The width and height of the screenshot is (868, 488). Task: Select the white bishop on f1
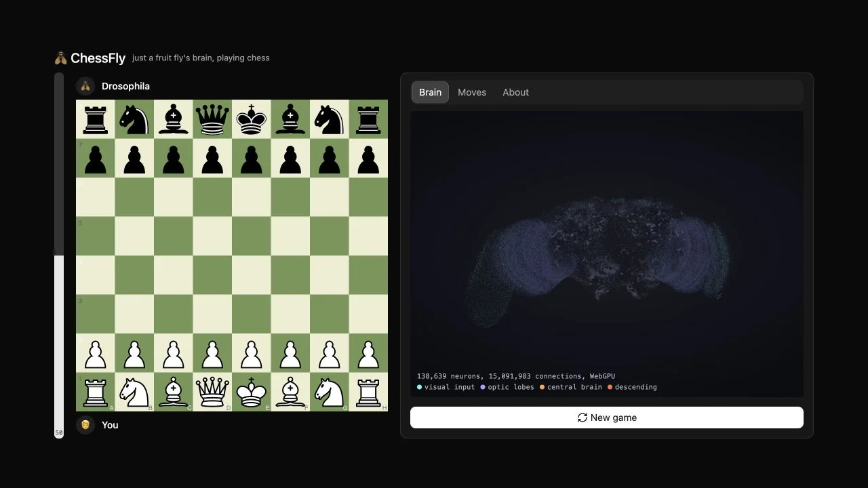tap(290, 392)
